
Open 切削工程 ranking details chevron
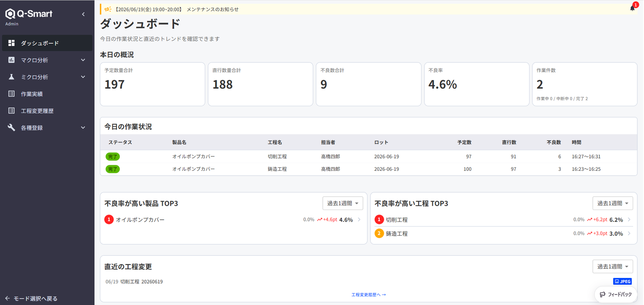click(x=629, y=220)
